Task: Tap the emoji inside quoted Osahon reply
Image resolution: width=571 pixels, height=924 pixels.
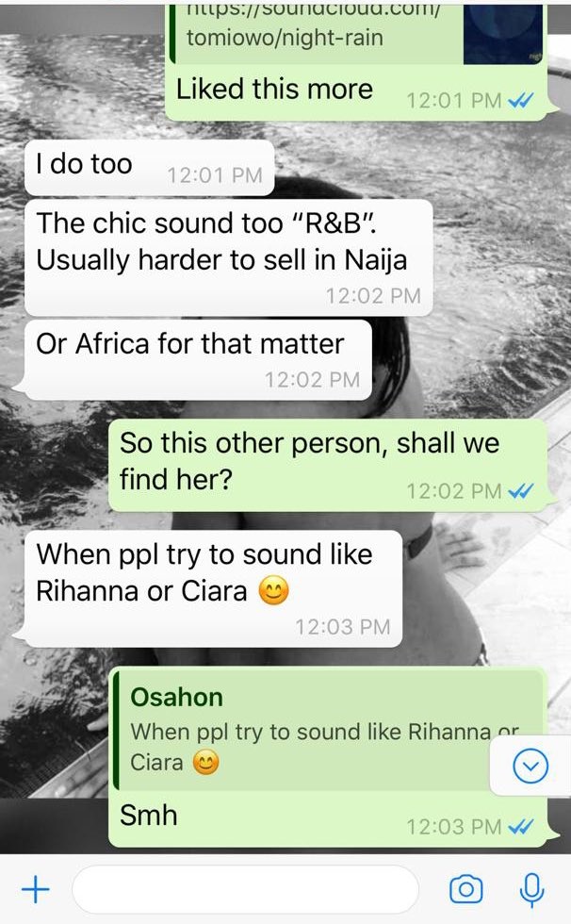Action: click(x=205, y=763)
